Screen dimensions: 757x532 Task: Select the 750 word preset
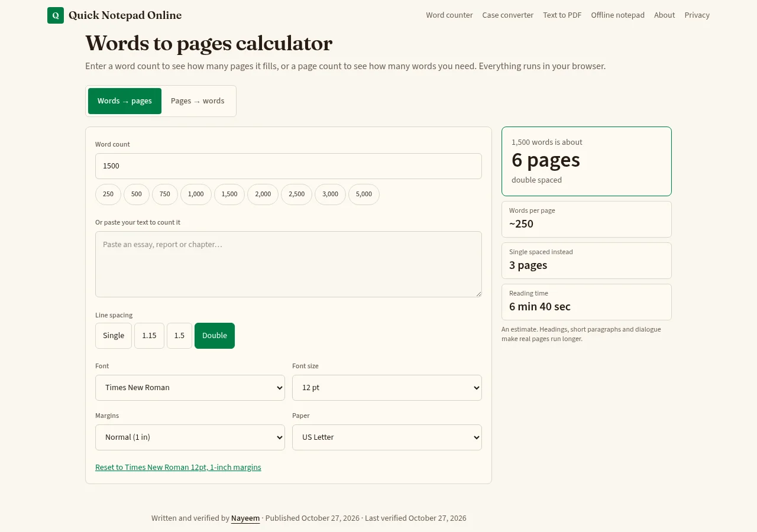pos(165,194)
